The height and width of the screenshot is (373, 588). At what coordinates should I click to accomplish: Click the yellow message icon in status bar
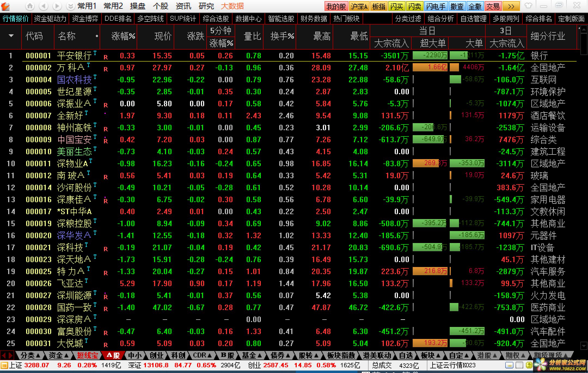(529, 365)
